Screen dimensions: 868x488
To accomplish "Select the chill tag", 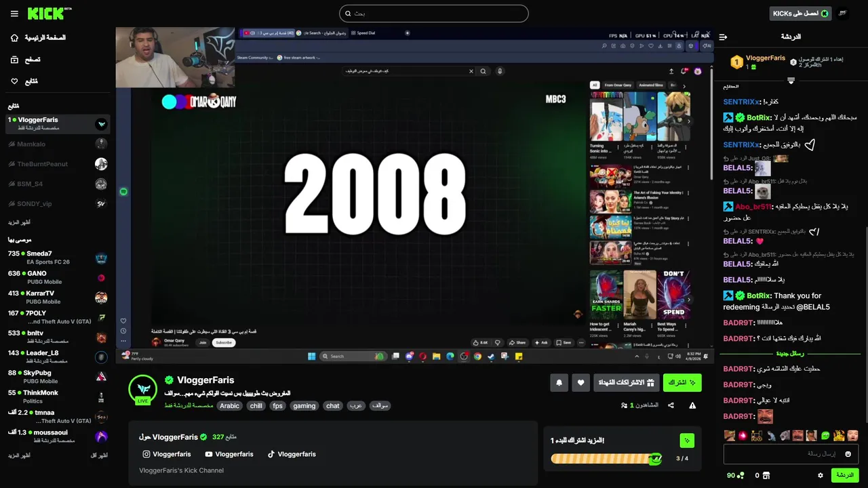I will coord(256,406).
